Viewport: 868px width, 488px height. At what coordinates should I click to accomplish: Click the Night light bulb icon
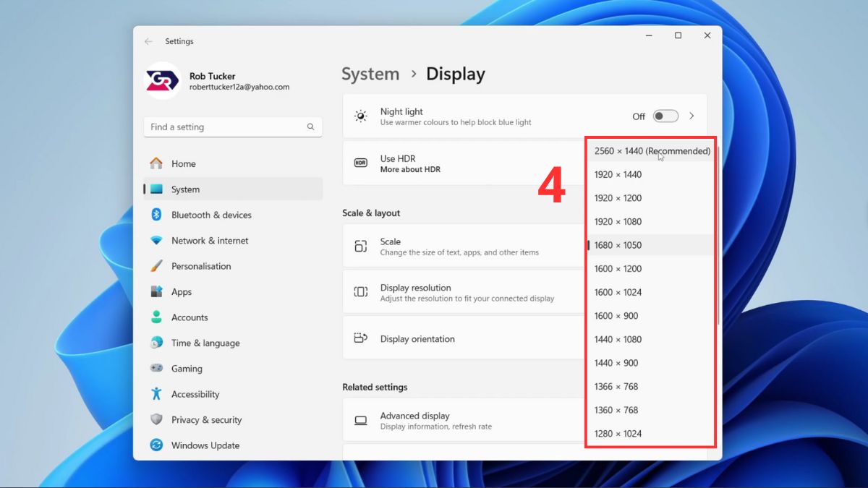(x=359, y=116)
